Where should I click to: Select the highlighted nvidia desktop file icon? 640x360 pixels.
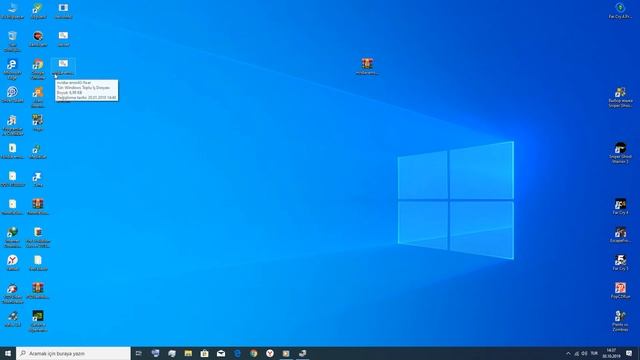pos(63,67)
